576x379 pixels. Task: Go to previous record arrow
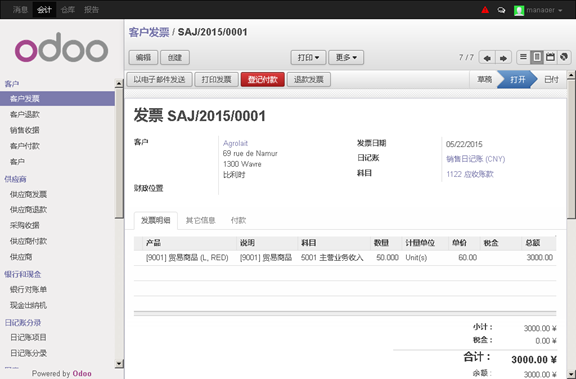487,58
